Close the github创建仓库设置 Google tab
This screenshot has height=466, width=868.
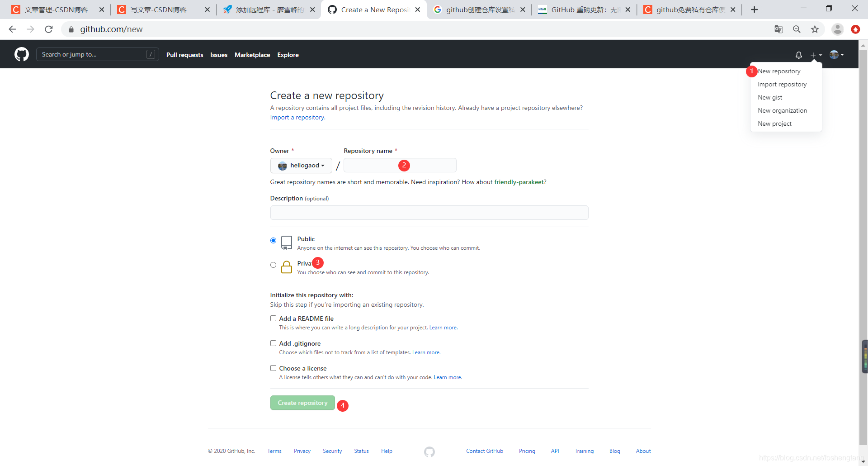coord(523,10)
